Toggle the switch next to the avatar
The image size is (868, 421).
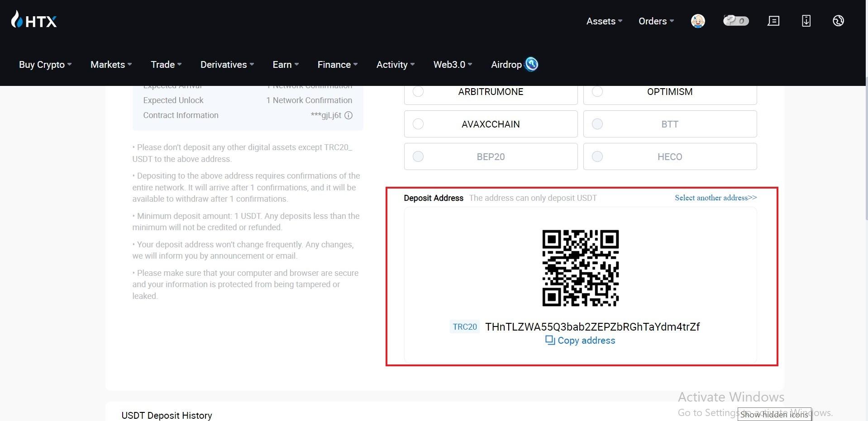click(736, 21)
